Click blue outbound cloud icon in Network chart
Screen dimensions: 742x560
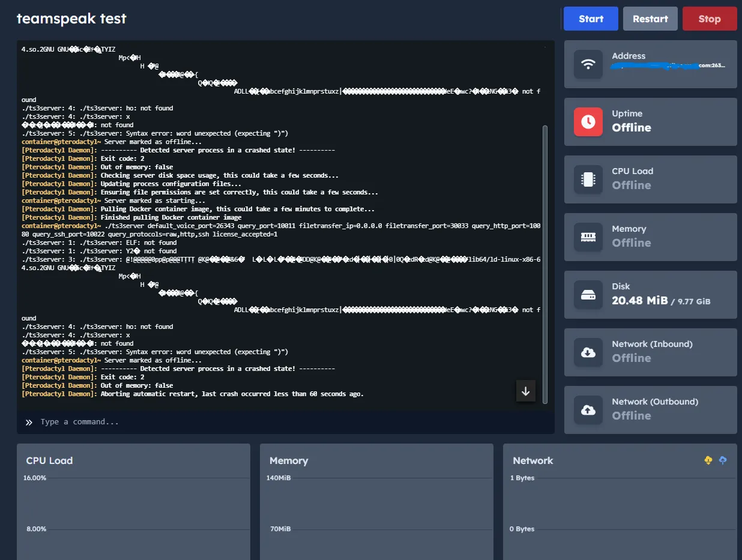723,460
